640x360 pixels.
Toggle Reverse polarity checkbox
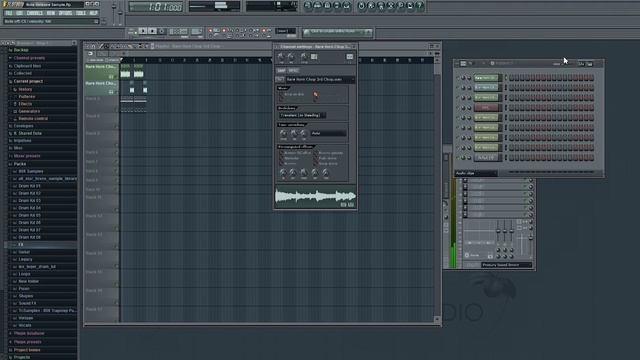(316, 153)
